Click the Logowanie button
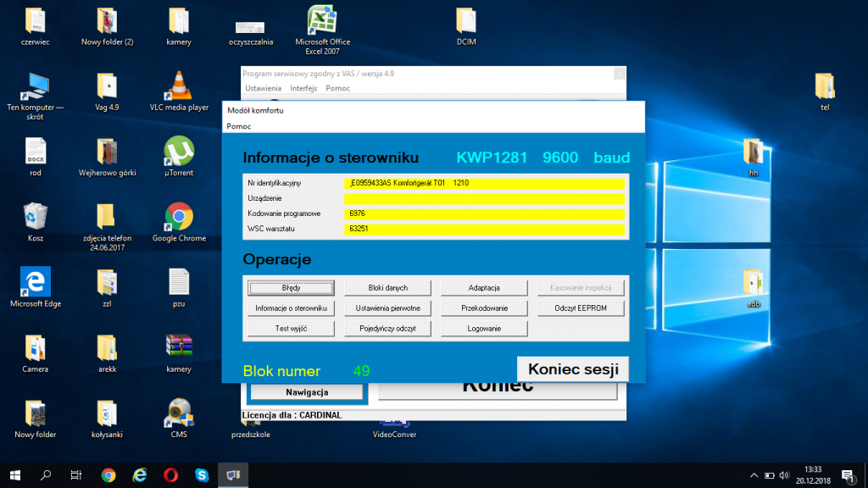Screen dimensions: 868x488 [x=484, y=329]
